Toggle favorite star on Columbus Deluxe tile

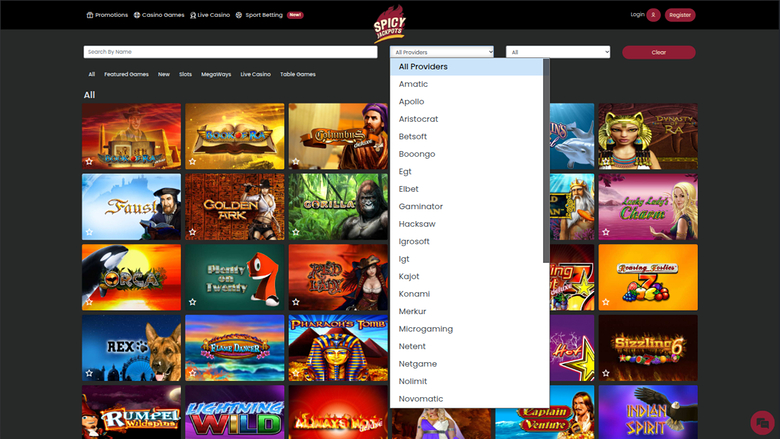296,162
